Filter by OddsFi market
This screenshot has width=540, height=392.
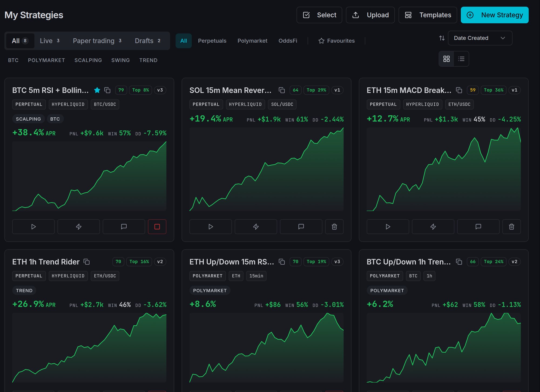click(288, 41)
